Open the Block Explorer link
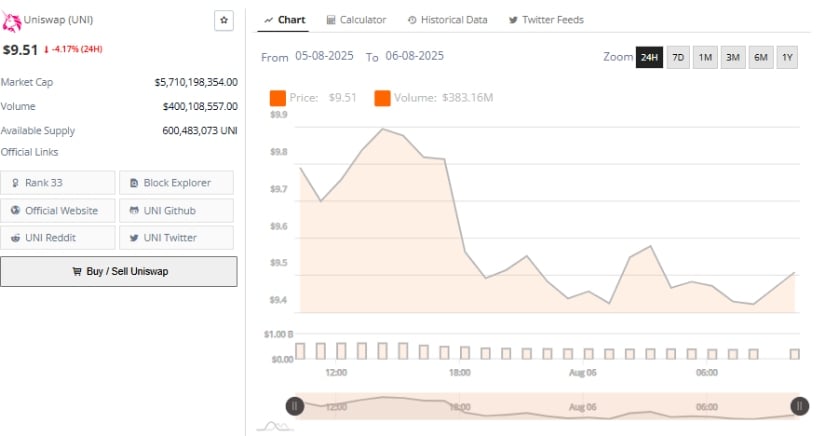This screenshot has width=825, height=436. pyautogui.click(x=176, y=182)
